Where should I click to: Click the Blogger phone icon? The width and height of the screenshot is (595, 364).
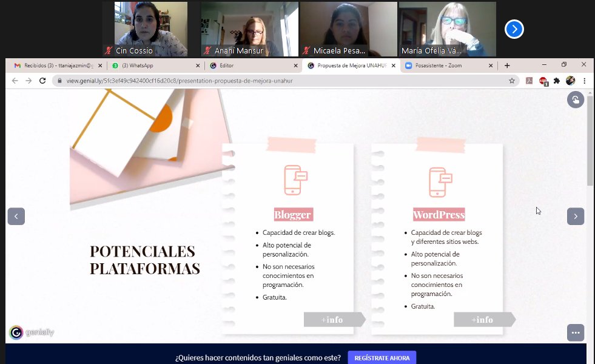click(x=295, y=180)
